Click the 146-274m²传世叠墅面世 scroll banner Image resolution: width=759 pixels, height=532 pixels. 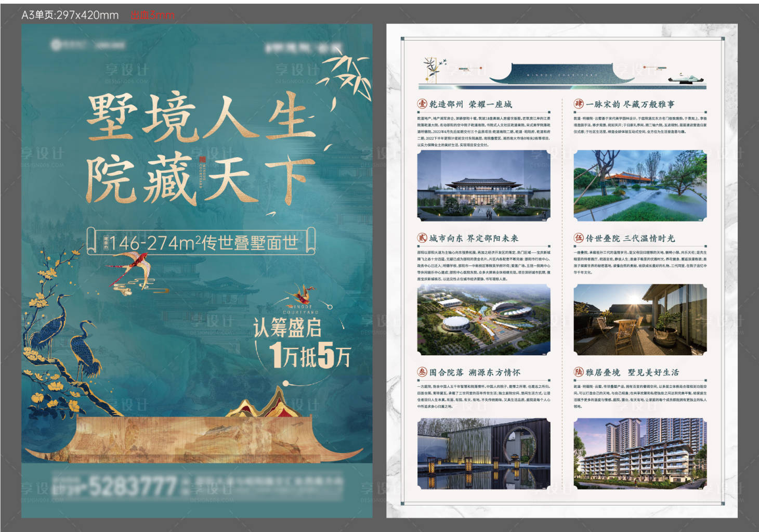click(x=201, y=241)
